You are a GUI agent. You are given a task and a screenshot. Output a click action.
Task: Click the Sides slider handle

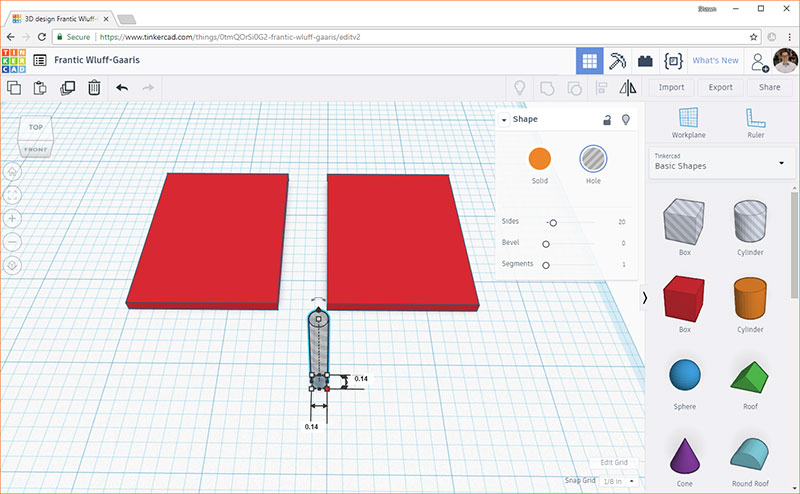(x=552, y=222)
